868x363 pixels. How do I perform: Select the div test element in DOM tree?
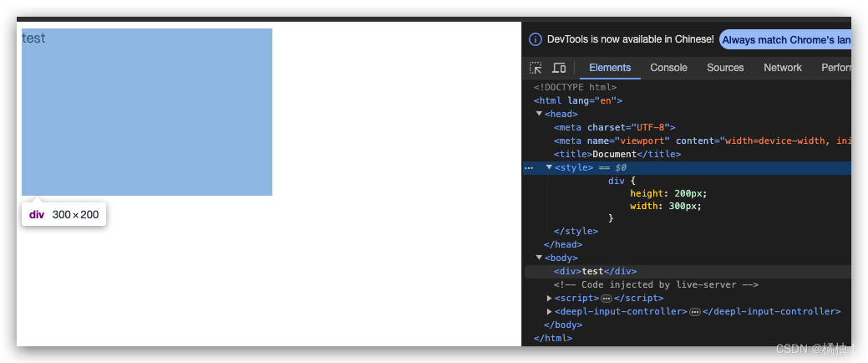tap(595, 271)
